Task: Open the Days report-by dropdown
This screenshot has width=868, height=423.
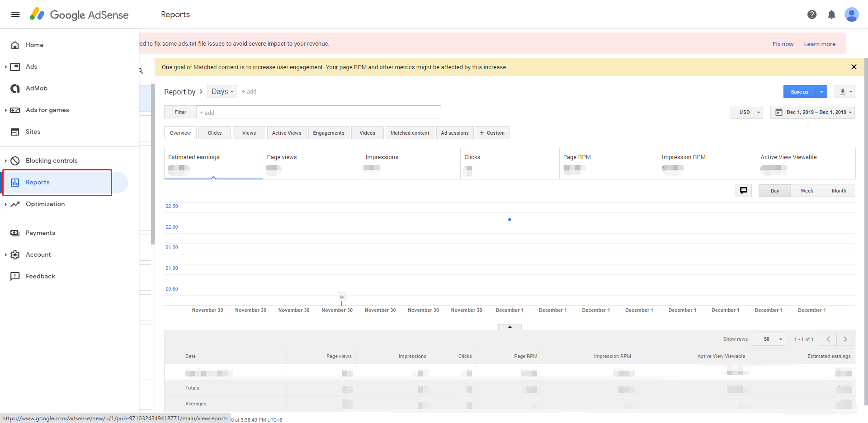Action: click(x=222, y=92)
